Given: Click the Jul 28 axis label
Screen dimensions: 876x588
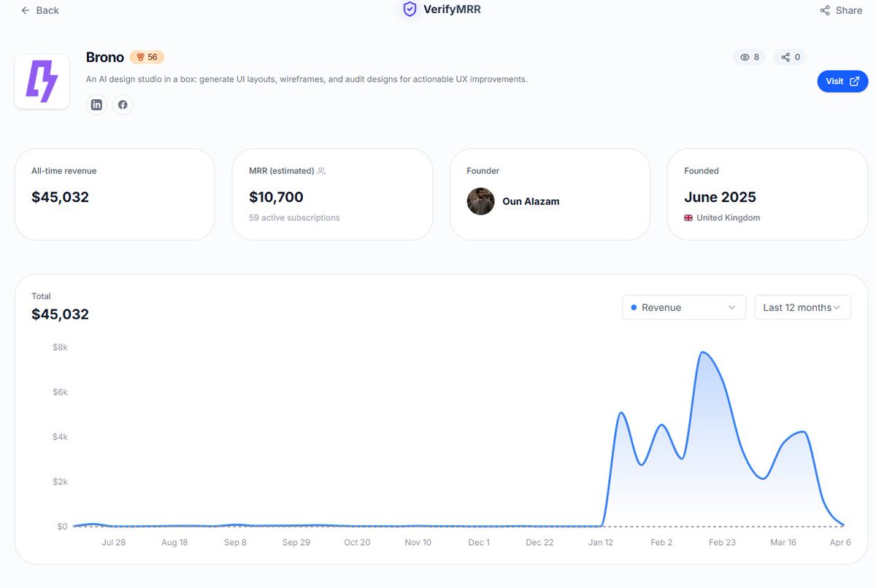Looking at the screenshot, I should point(113,542).
